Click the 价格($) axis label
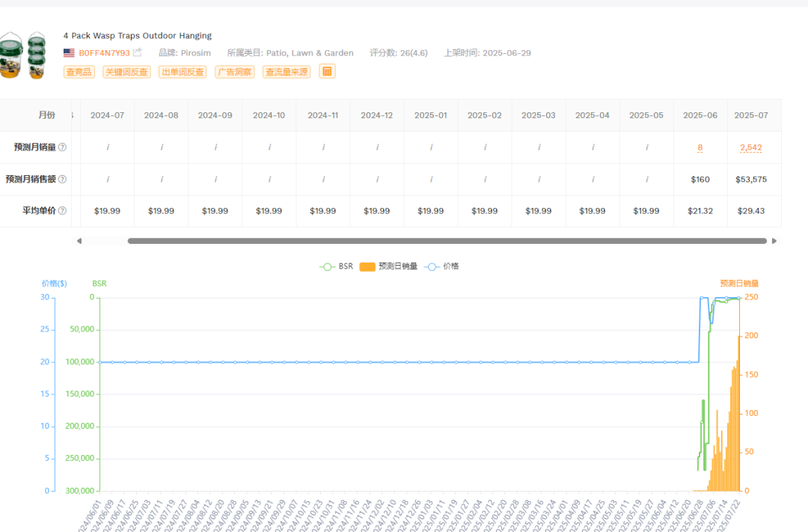808x532 pixels. click(54, 284)
